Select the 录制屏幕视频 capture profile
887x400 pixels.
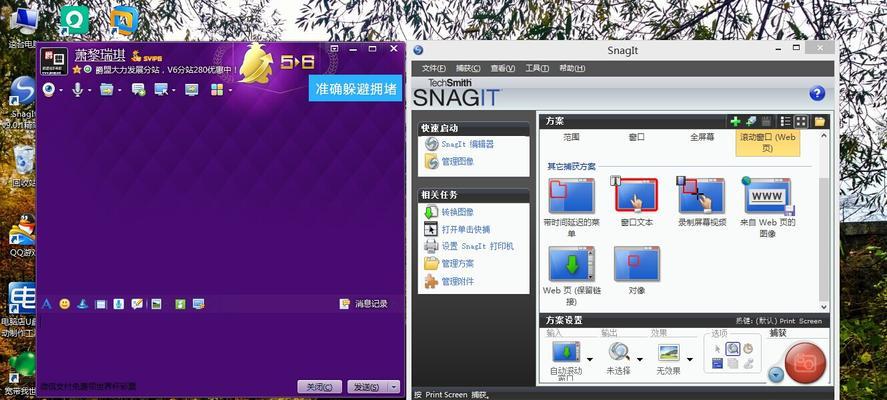(x=701, y=203)
